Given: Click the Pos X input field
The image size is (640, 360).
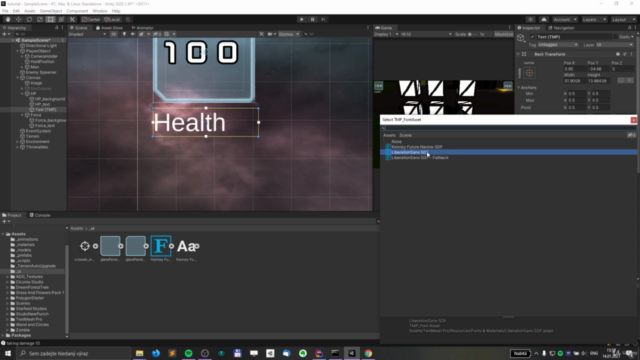Looking at the screenshot, I should coord(574,69).
